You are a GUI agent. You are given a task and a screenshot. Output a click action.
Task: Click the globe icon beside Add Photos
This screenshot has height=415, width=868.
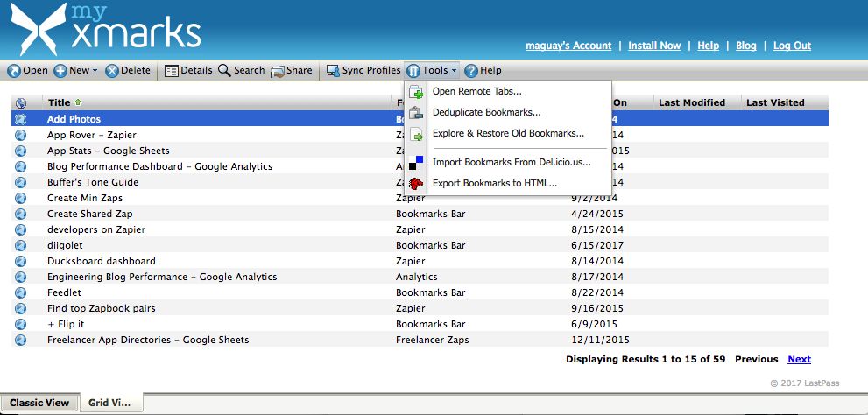point(20,119)
